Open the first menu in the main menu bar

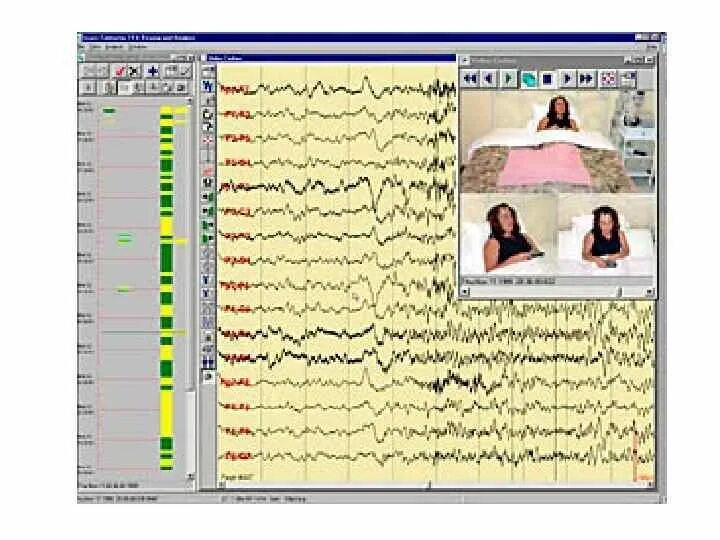[82, 47]
